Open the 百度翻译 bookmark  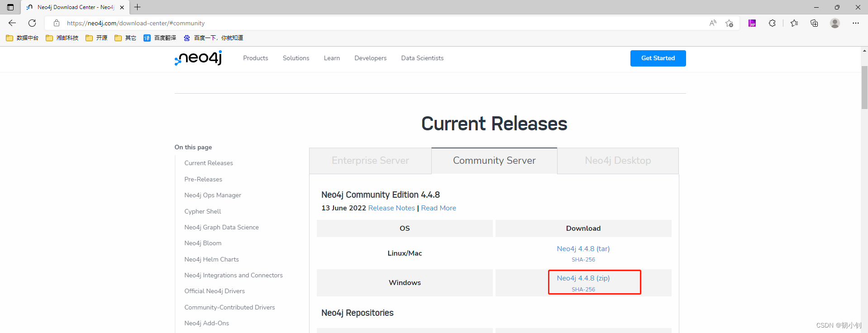(160, 38)
